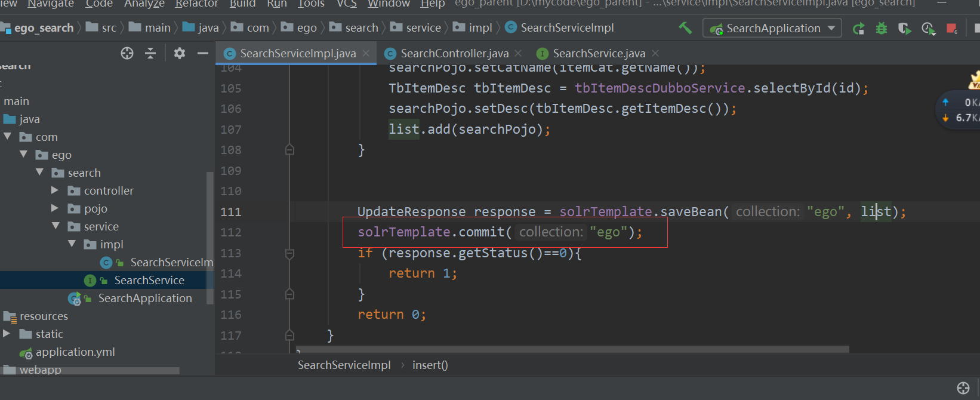Open the Build menu

coord(242,4)
